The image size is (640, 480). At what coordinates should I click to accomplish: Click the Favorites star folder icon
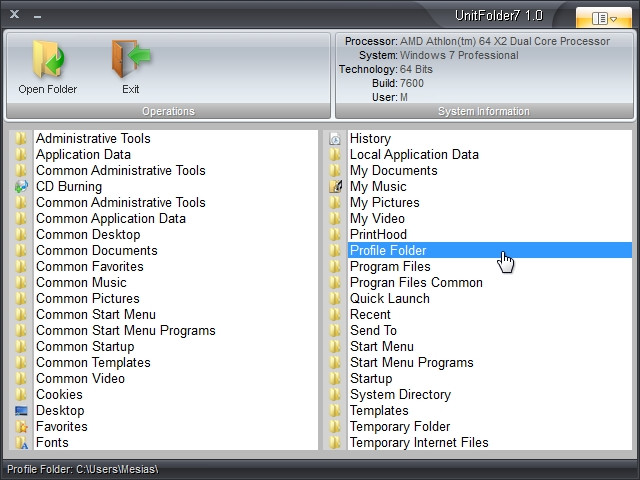tap(21, 427)
